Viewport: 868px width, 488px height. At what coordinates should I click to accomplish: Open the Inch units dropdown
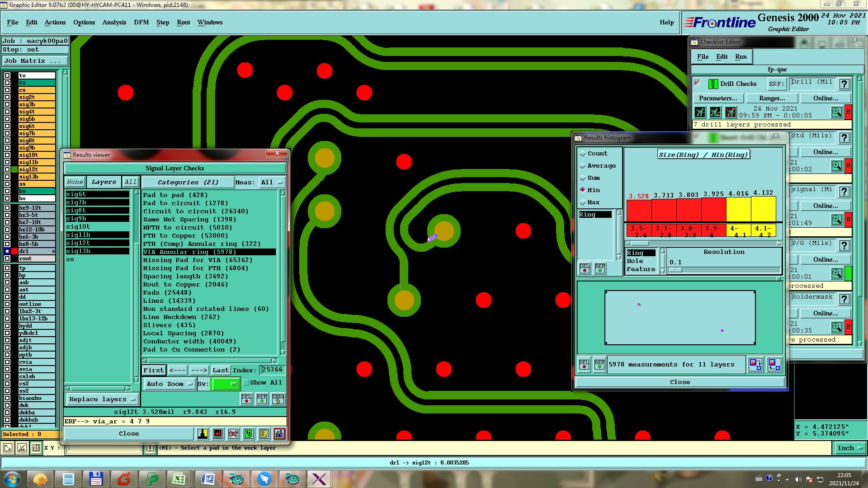tap(849, 448)
